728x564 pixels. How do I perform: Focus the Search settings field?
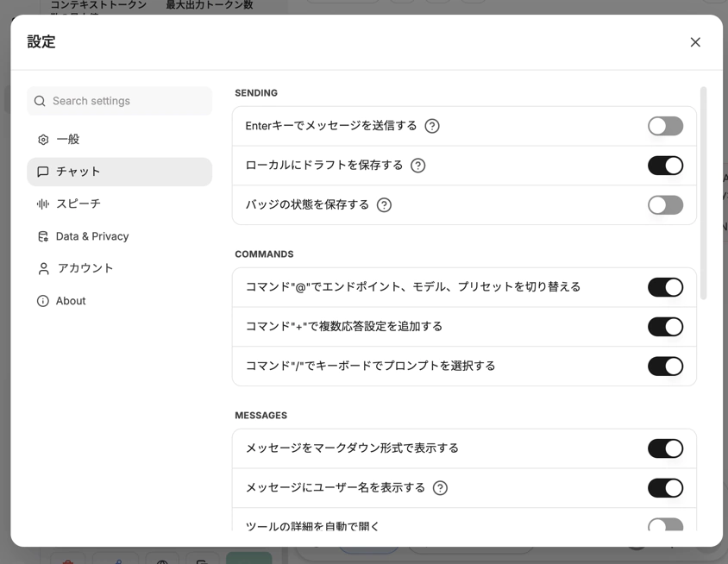[119, 101]
